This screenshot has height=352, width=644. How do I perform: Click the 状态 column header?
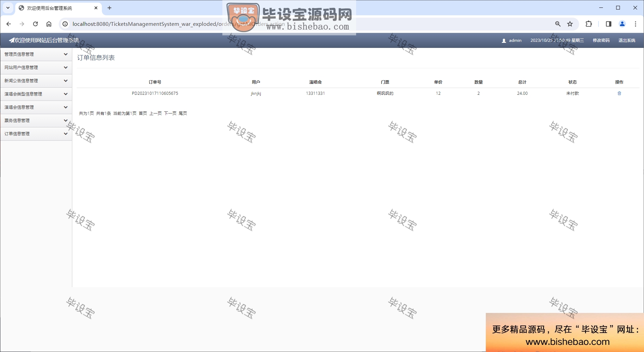573,82
